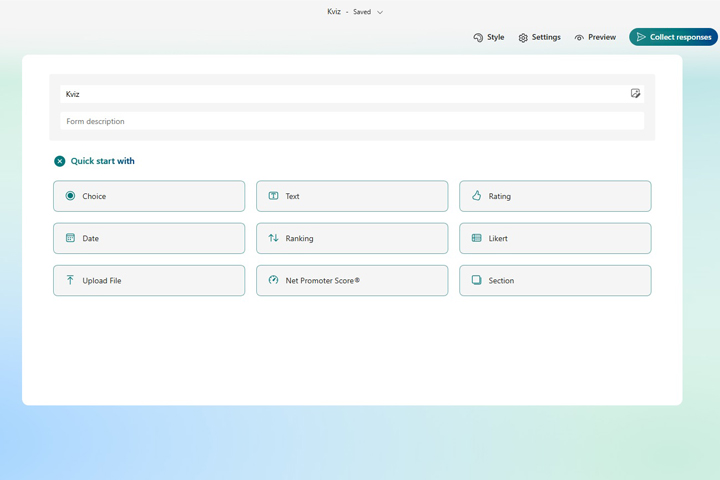The width and height of the screenshot is (720, 480).
Task: Click the Upload File arrow icon
Action: tap(70, 280)
